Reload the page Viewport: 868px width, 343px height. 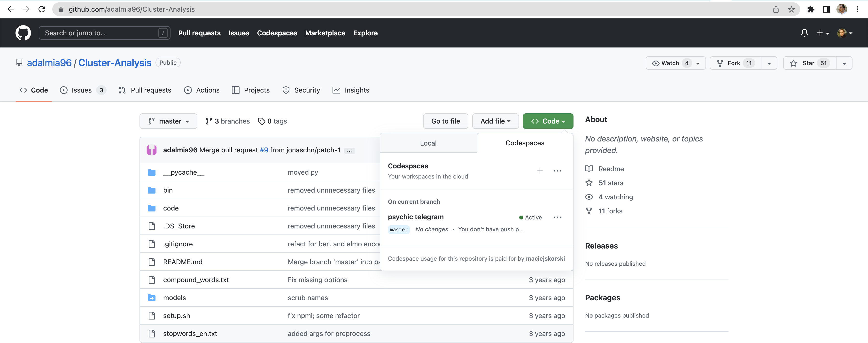tap(42, 9)
